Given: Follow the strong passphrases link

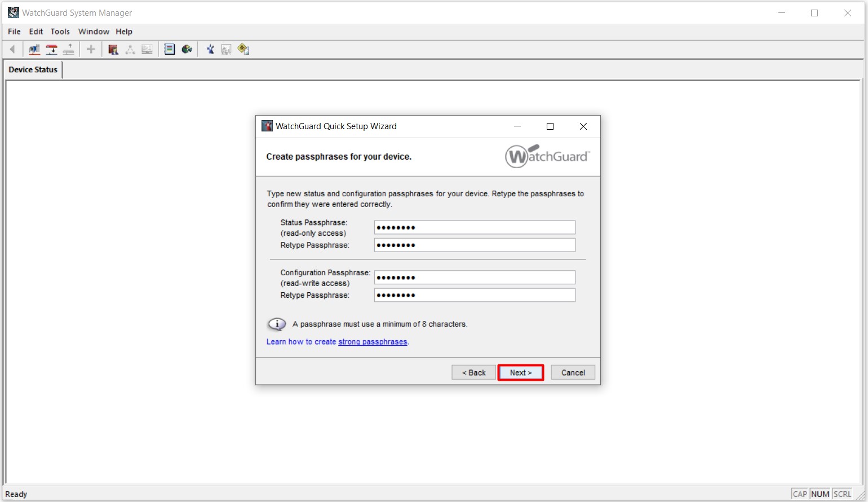Looking at the screenshot, I should coord(373,342).
